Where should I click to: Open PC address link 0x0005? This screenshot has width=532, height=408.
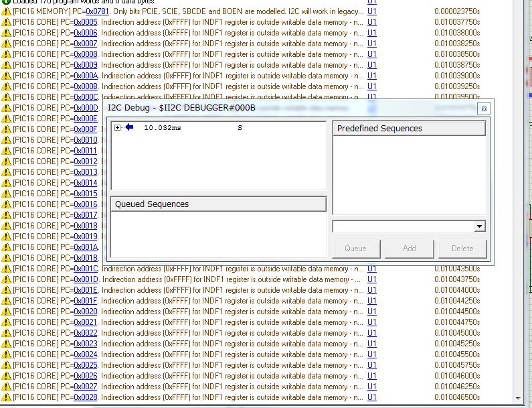click(x=86, y=22)
